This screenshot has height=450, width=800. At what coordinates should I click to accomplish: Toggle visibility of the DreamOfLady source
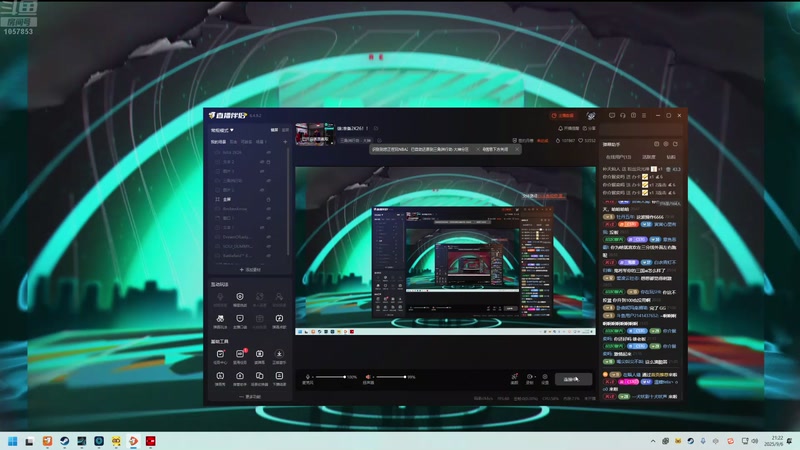pos(268,237)
